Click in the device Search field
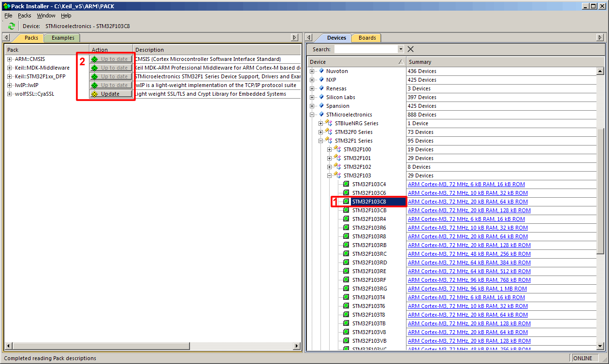 pos(365,49)
